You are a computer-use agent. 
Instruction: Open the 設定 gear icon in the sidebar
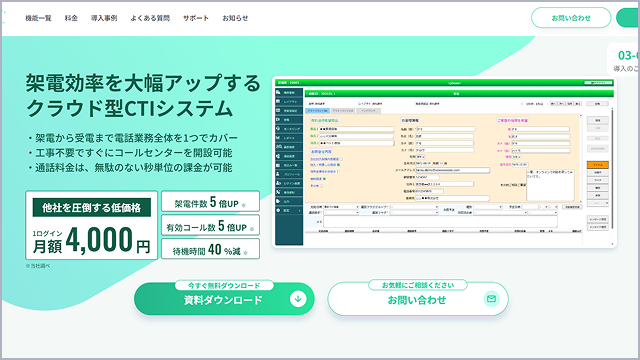[x=278, y=211]
